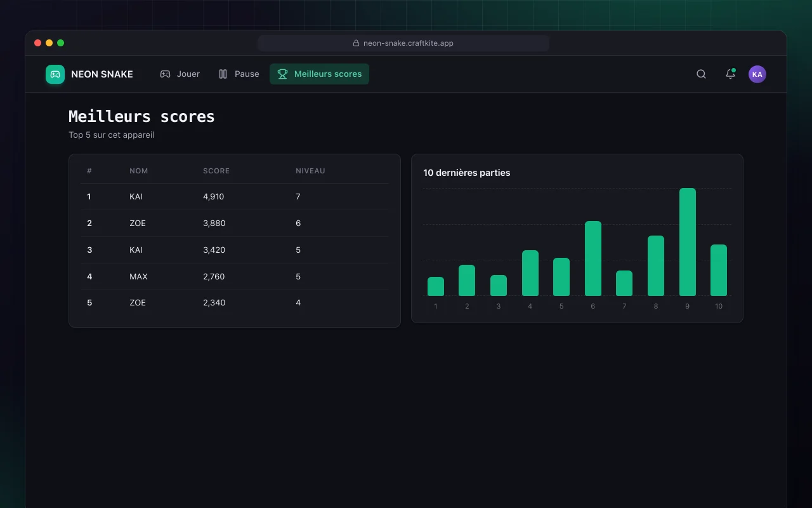Click the subtitle Top 5 sur cet appareil
The height and width of the screenshot is (508, 812).
pyautogui.click(x=112, y=135)
